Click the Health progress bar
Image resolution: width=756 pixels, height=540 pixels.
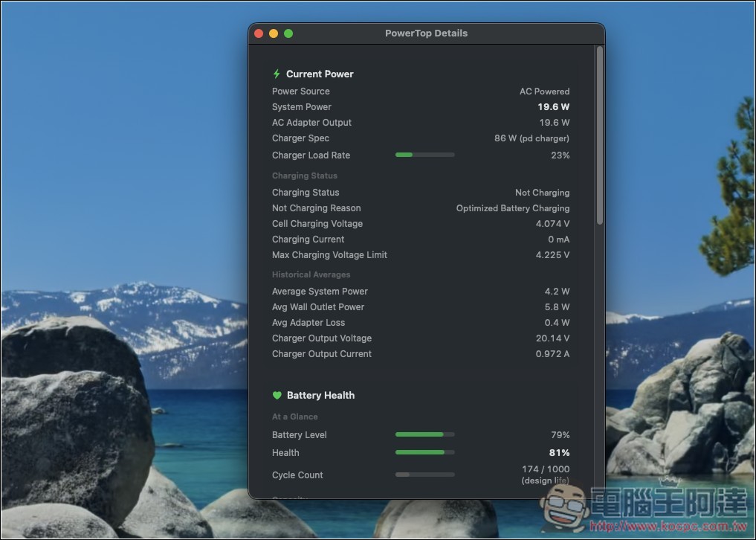pyautogui.click(x=424, y=452)
